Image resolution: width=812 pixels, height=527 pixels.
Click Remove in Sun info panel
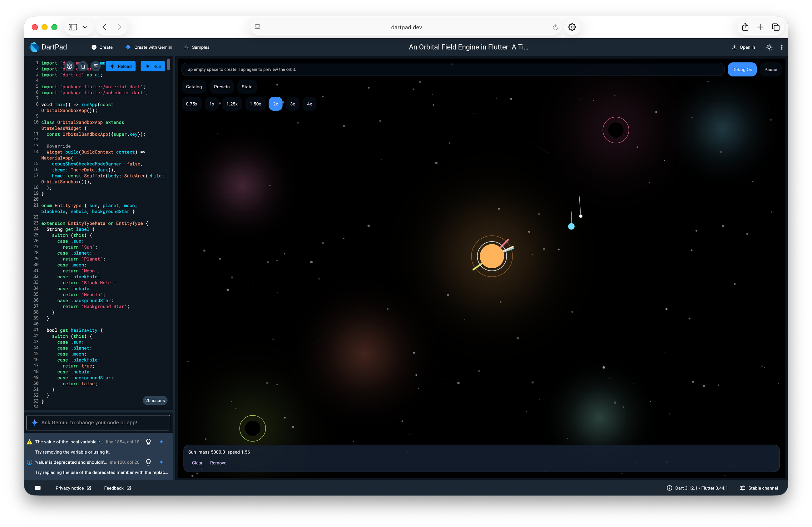tap(218, 463)
